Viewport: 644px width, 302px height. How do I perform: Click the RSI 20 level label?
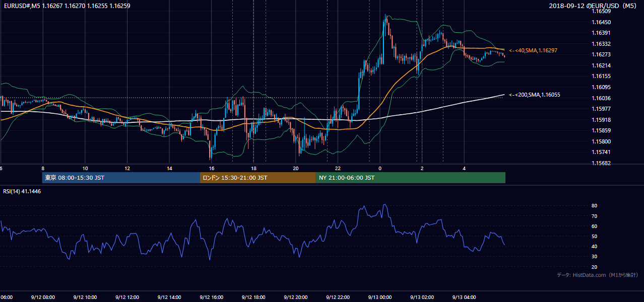(x=595, y=267)
